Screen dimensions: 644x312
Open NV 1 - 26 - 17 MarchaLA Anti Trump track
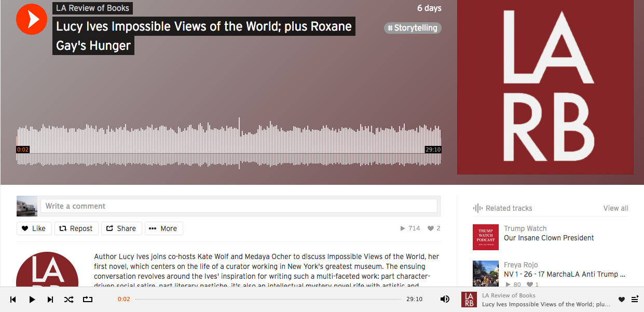tap(565, 274)
